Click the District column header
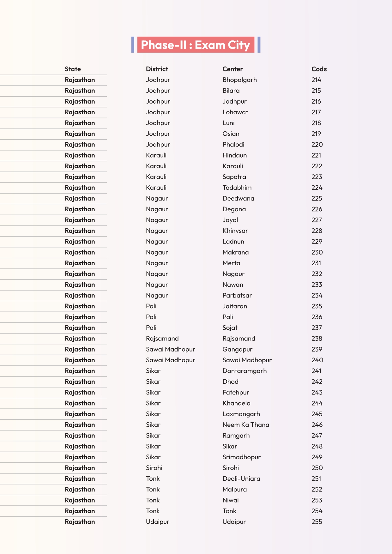The height and width of the screenshot is (554, 392). tap(157, 69)
